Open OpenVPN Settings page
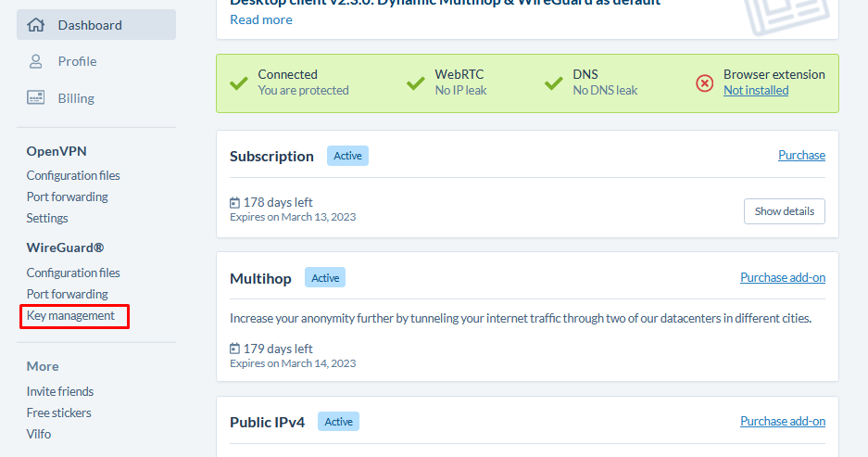The height and width of the screenshot is (457, 868). click(47, 218)
